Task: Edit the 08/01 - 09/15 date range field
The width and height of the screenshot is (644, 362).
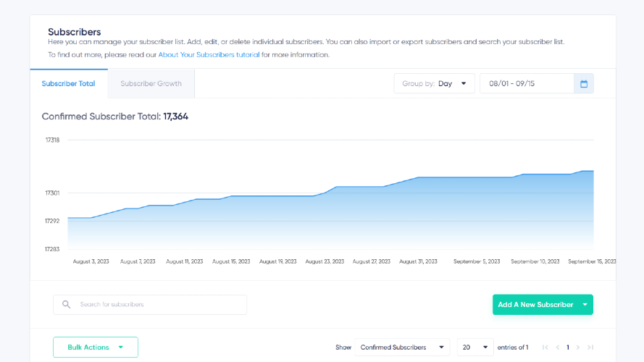Action: tap(527, 84)
